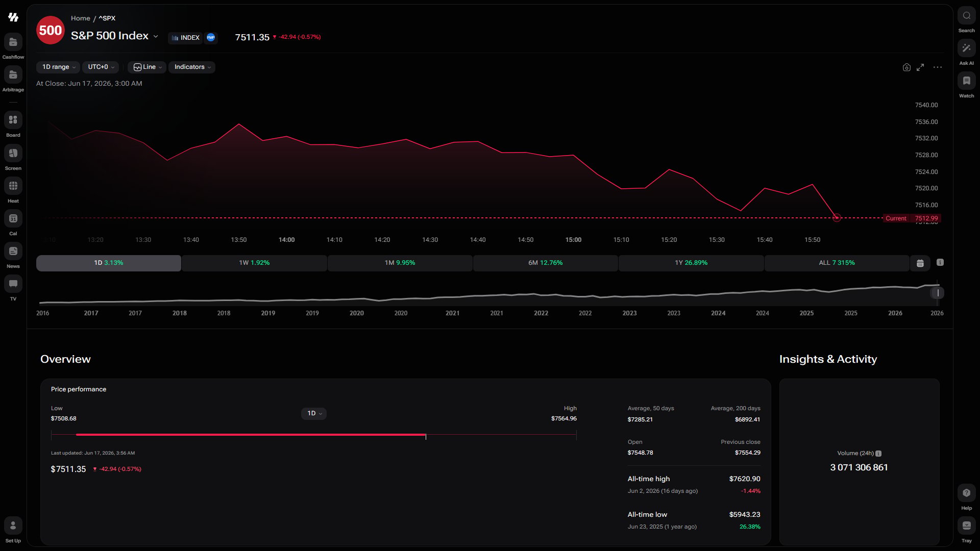This screenshot has width=980, height=551.
Task: Click the FMP data source badge
Action: tap(211, 38)
